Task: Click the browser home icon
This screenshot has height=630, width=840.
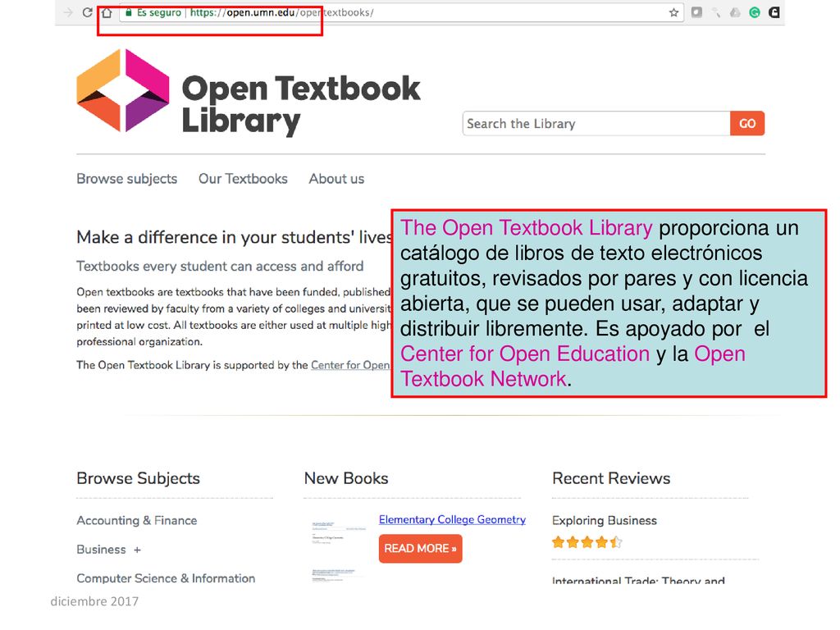Action: (x=107, y=12)
